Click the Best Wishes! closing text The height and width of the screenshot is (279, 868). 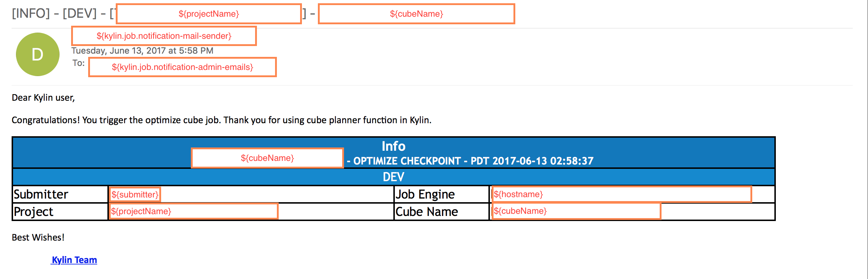(x=38, y=237)
